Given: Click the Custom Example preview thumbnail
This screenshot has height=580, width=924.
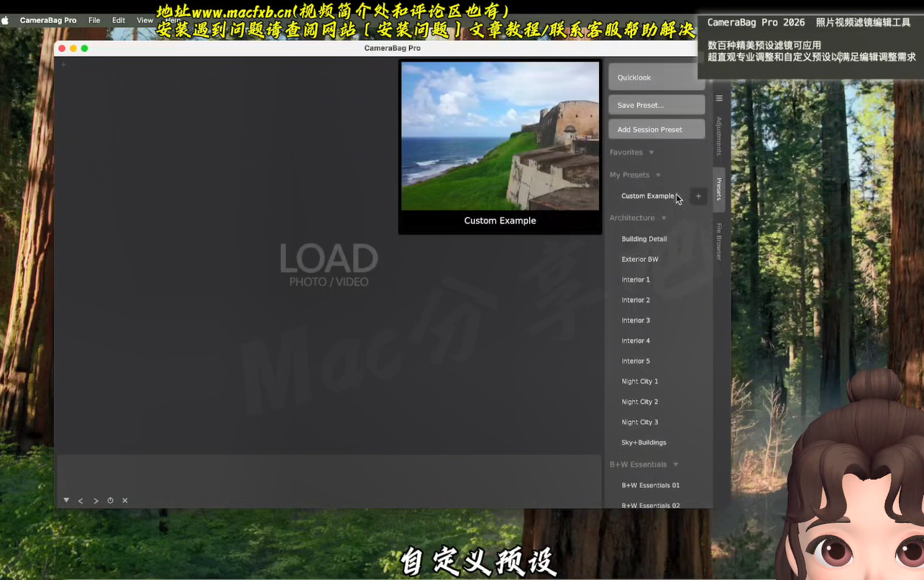Looking at the screenshot, I should [500, 136].
